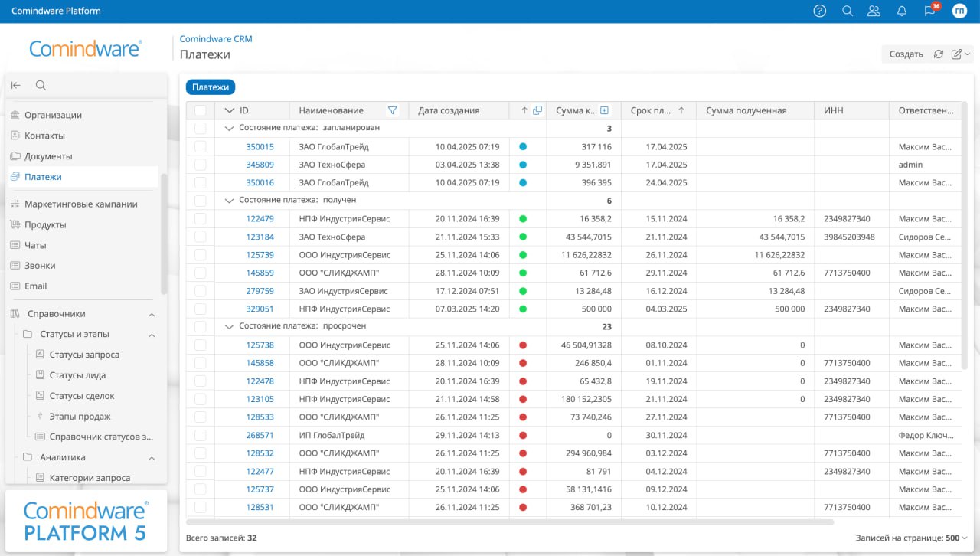The height and width of the screenshot is (556, 980).
Task: Collapse all groups via ID header chevron
Action: (x=229, y=110)
